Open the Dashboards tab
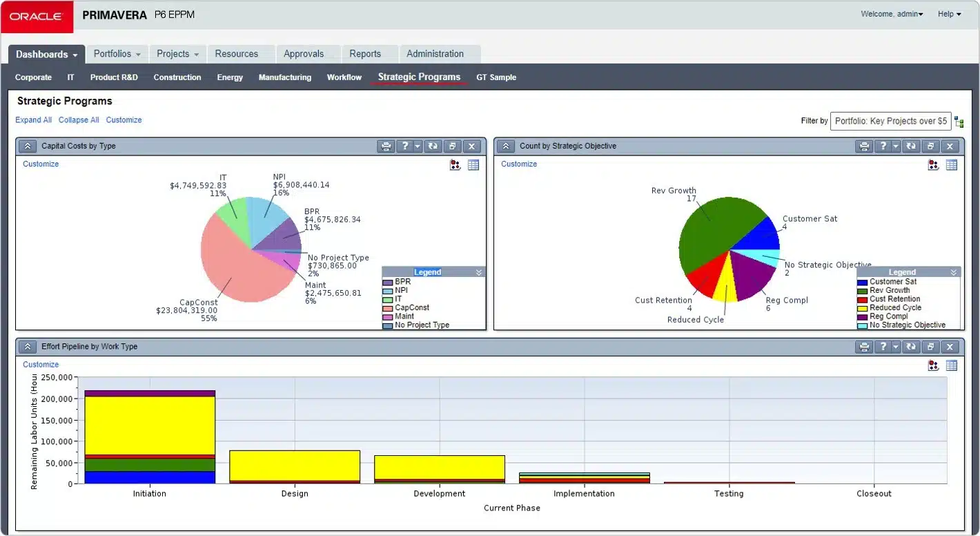This screenshot has height=536, width=980. [47, 54]
